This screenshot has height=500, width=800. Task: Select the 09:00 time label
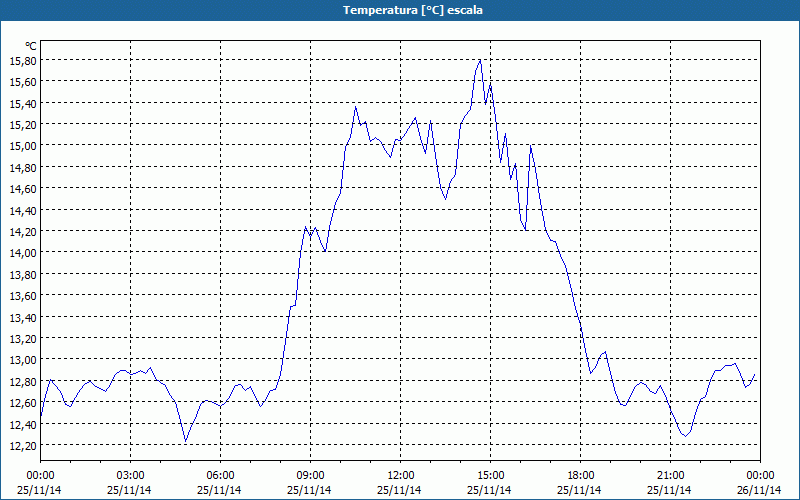pos(310,476)
